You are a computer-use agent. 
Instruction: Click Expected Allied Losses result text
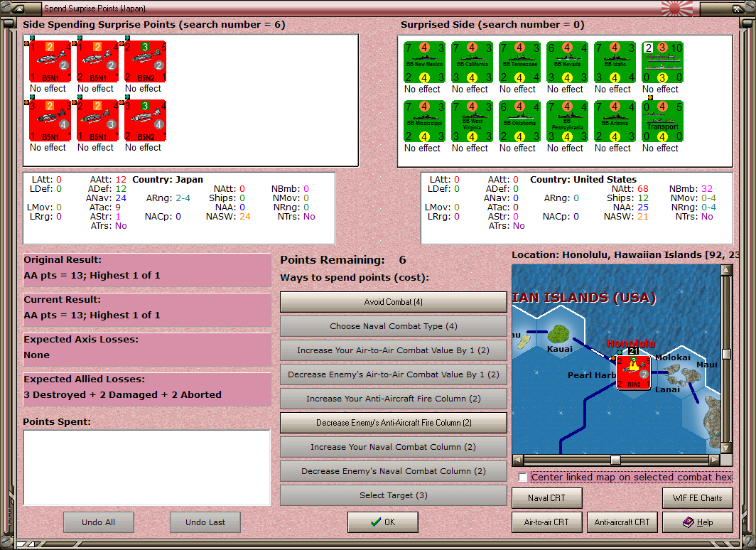[122, 394]
